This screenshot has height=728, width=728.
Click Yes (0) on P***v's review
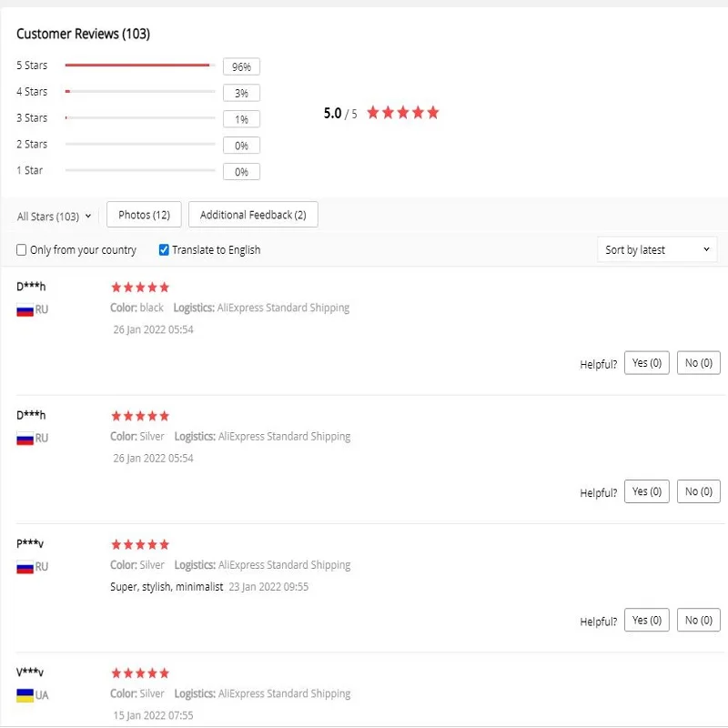647,621
